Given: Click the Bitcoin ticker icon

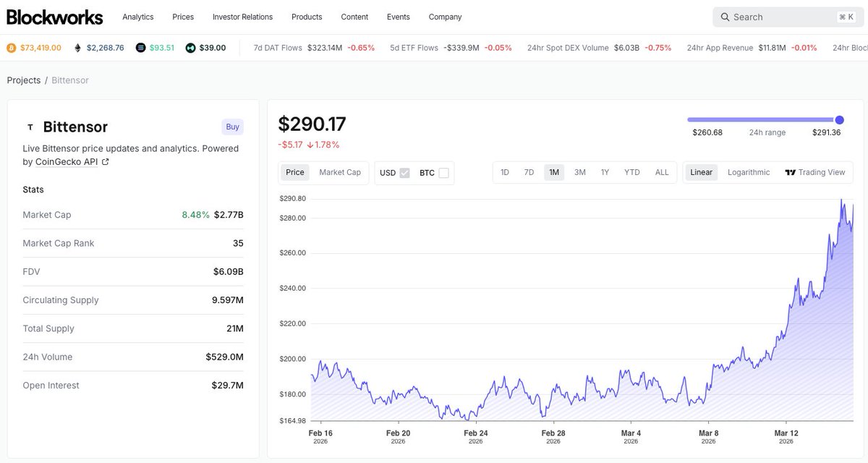Looking at the screenshot, I should (x=11, y=48).
